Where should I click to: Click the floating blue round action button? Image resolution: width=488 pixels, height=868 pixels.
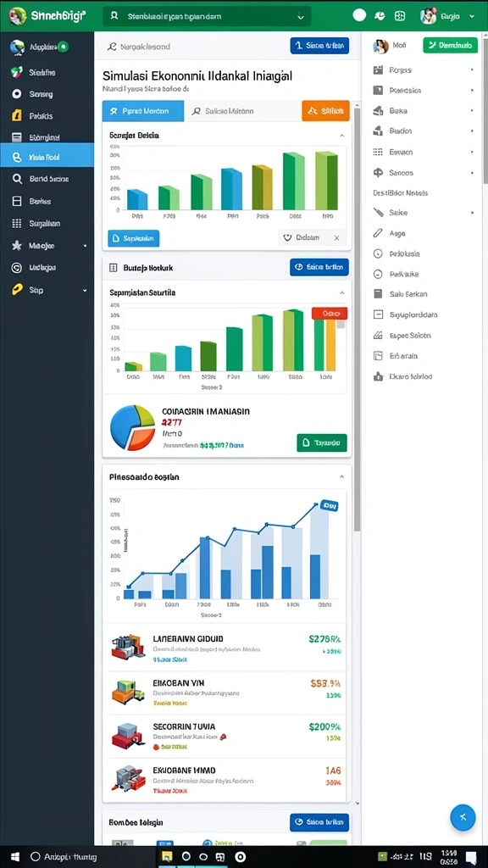[x=463, y=816]
